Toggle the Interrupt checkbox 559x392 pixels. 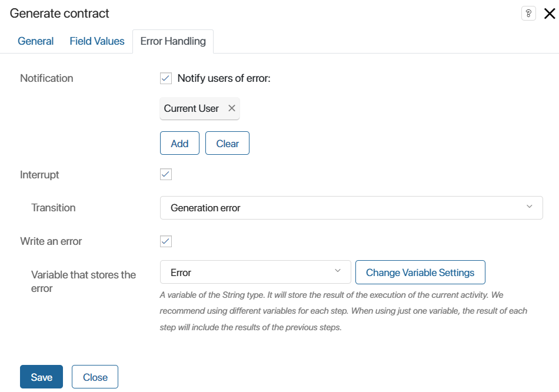tap(166, 174)
